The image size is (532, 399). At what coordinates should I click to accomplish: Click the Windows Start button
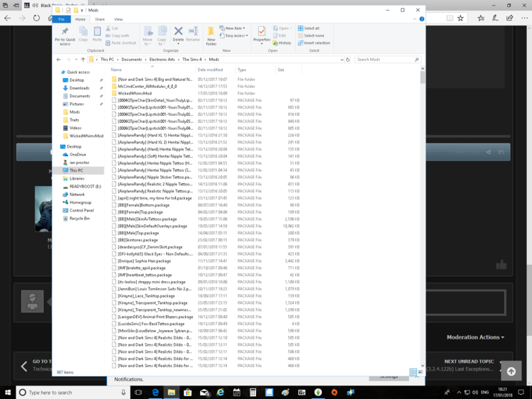pyautogui.click(x=8, y=393)
